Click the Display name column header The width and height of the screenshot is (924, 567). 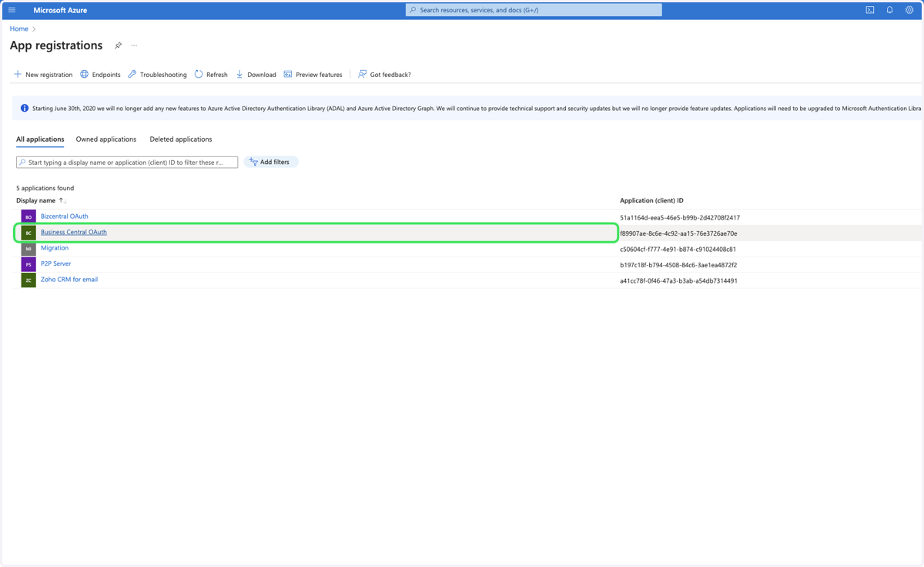click(x=36, y=200)
